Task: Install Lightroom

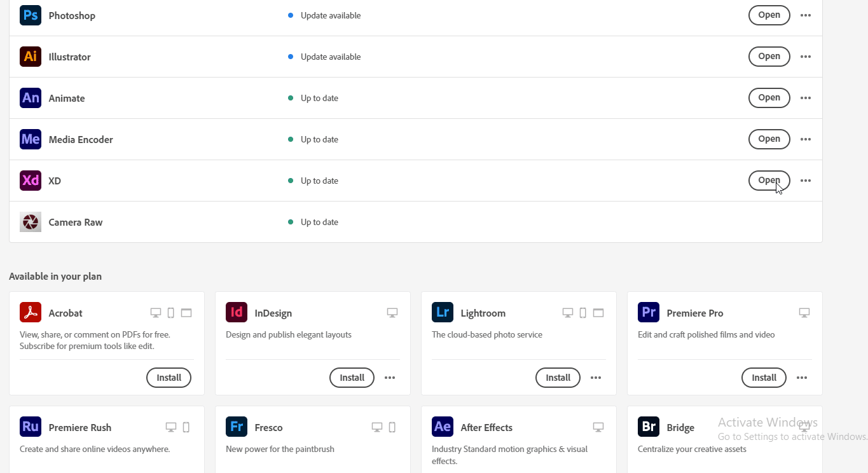Action: (558, 378)
